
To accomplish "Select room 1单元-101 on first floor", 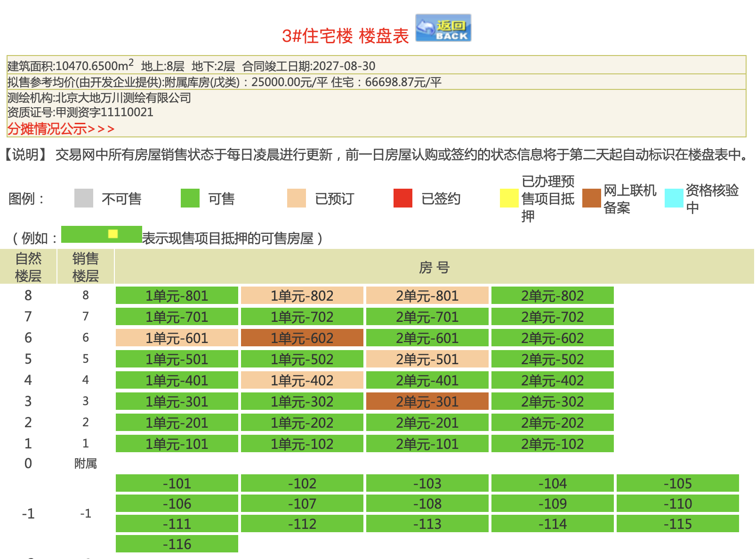I will 177,444.
